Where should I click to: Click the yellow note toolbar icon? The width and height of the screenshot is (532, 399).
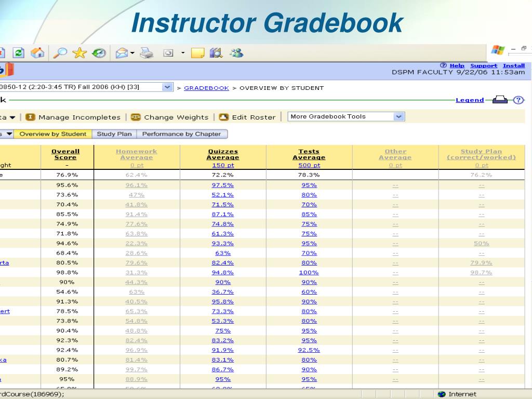pyautogui.click(x=198, y=53)
